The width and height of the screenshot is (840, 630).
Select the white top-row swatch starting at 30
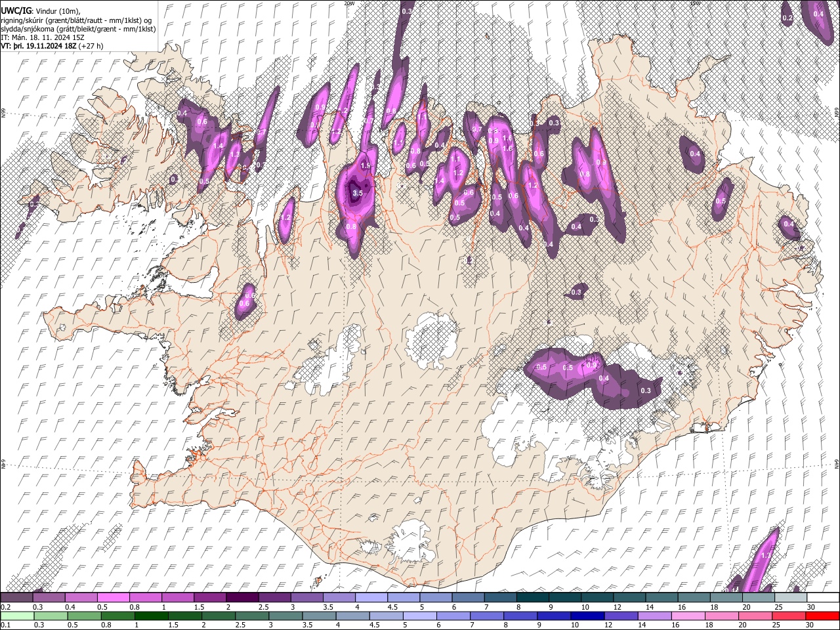[x=824, y=597]
